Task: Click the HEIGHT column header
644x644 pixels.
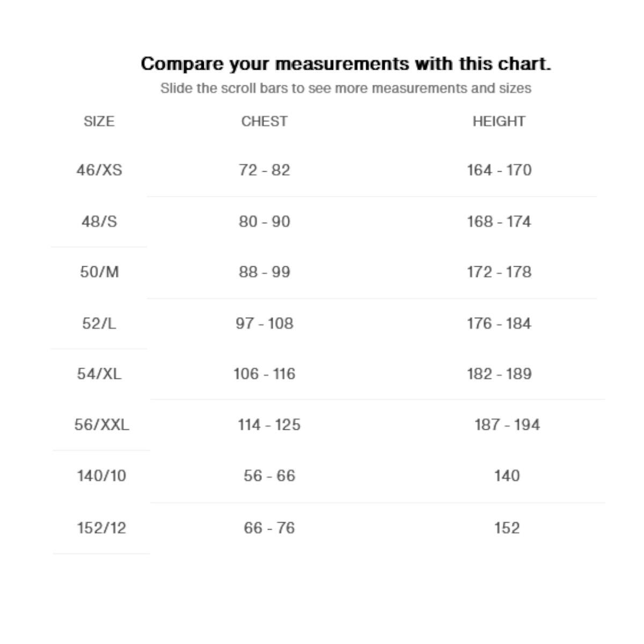Action: pos(499,121)
